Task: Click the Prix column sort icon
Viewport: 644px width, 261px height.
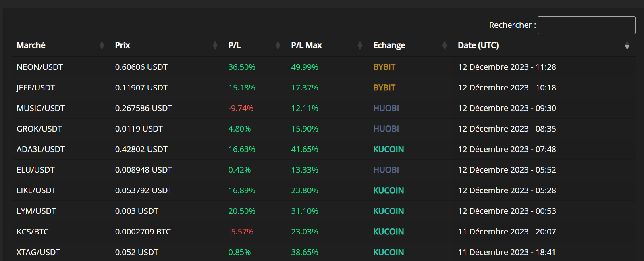Action: 215,46
